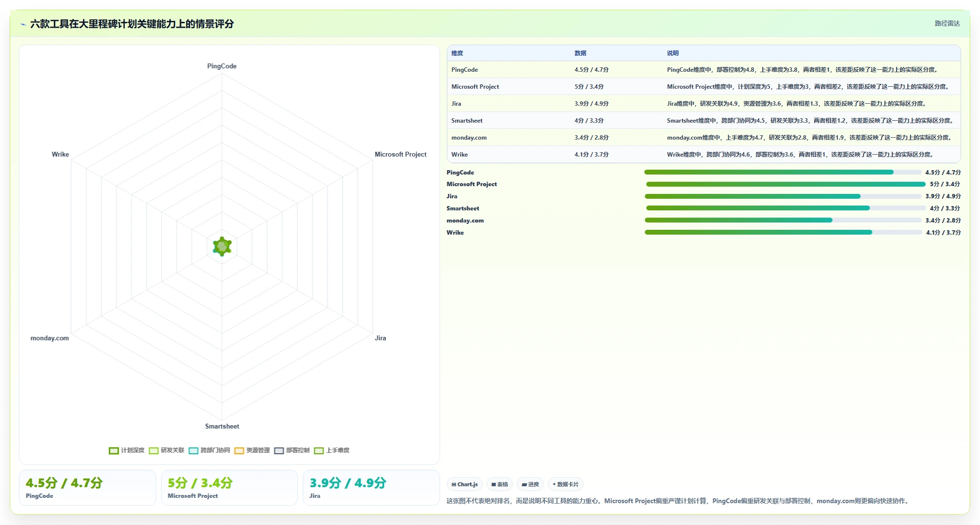Click the table data cell 4分 / 3.3分
The height and width of the screenshot is (525, 980).
pyautogui.click(x=589, y=121)
